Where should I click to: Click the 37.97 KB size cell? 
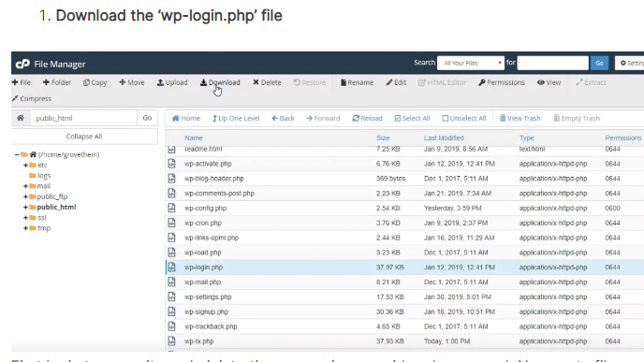coord(389,268)
